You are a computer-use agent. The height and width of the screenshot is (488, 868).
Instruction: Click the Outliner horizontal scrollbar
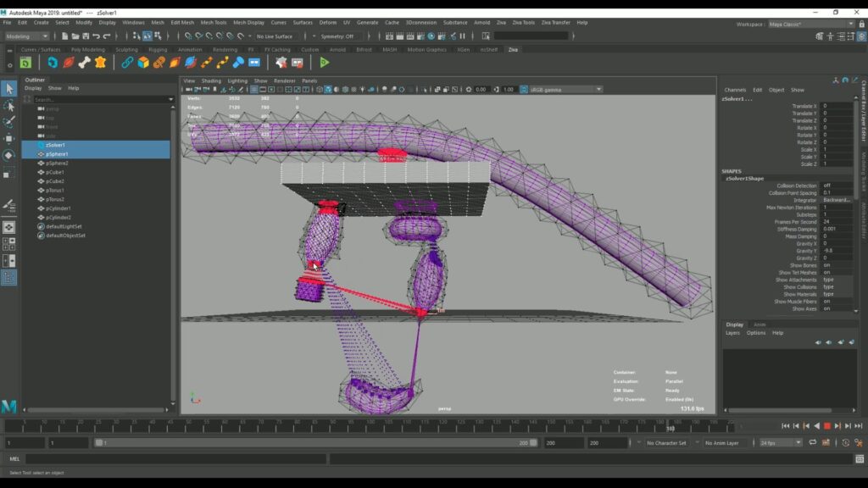pyautogui.click(x=96, y=410)
